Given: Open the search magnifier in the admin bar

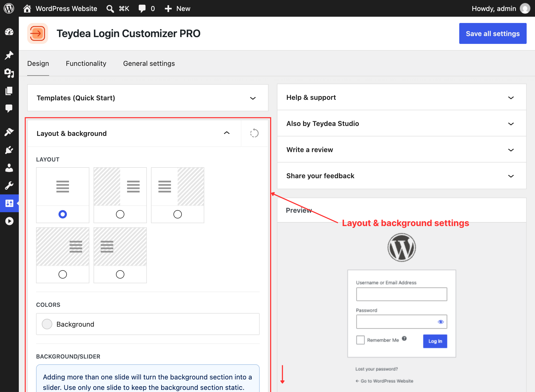Looking at the screenshot, I should click(110, 9).
